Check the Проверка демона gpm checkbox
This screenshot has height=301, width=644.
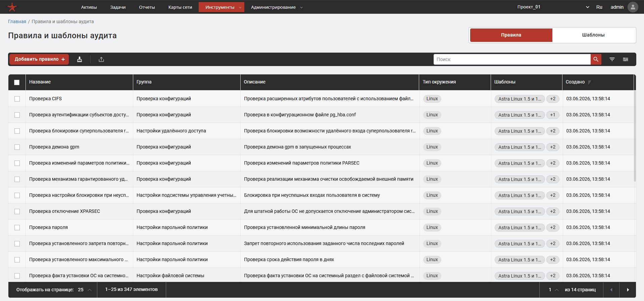click(x=17, y=147)
